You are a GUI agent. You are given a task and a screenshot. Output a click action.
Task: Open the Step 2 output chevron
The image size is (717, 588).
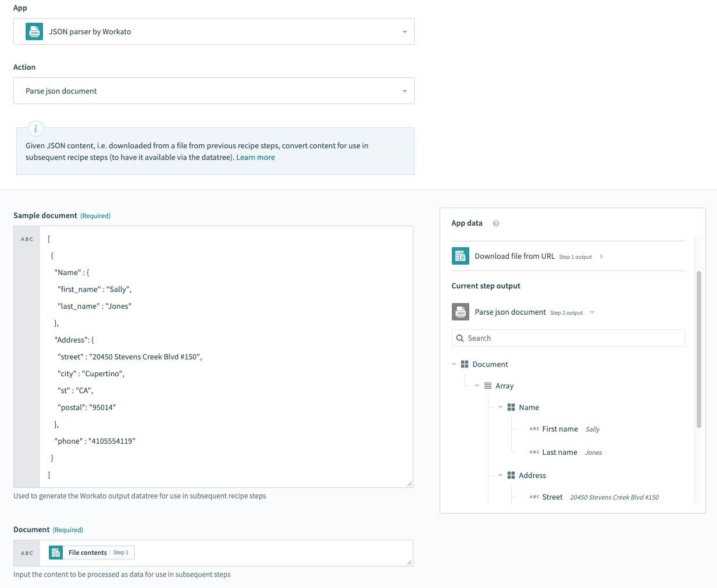coord(592,312)
